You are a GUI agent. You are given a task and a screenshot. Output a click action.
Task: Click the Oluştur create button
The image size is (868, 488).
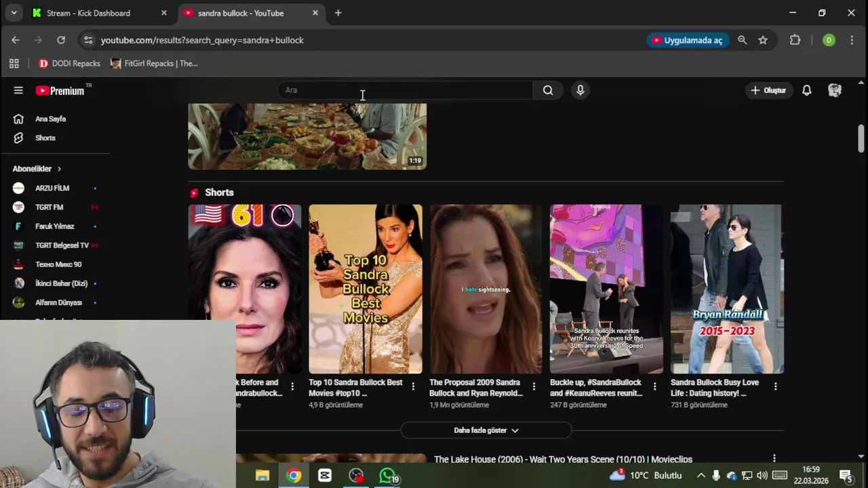(x=768, y=90)
